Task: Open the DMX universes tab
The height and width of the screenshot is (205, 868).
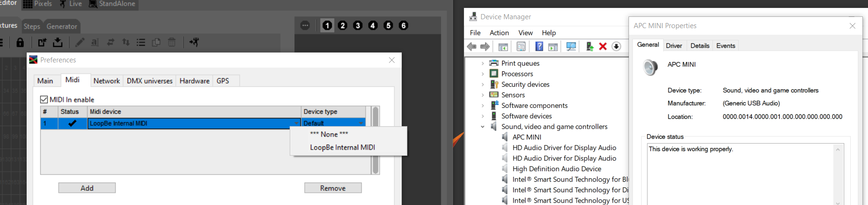Action: tap(150, 81)
